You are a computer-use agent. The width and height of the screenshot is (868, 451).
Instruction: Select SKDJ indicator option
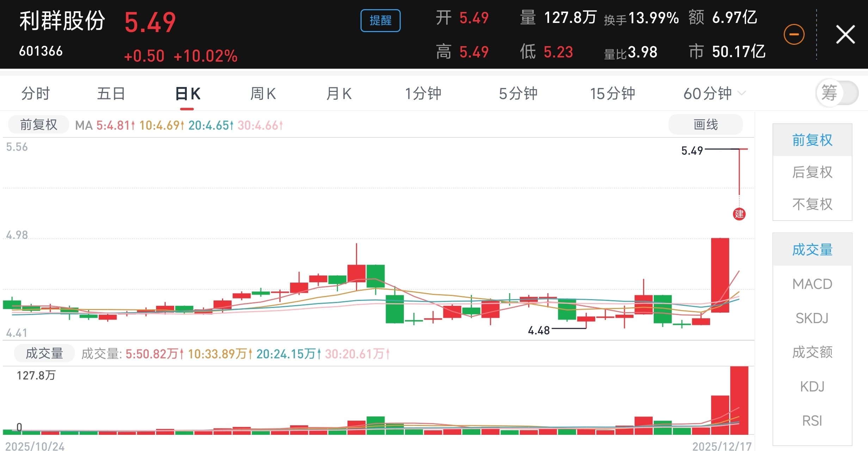[812, 318]
